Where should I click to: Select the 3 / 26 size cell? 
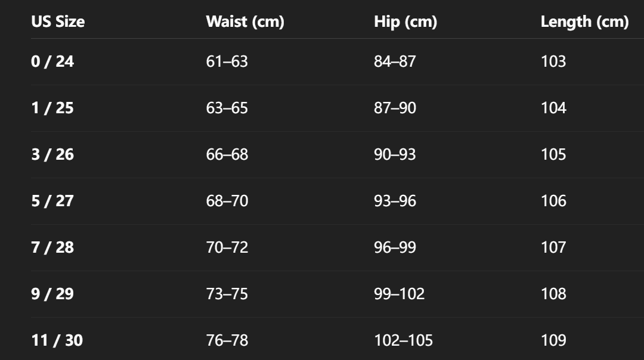pos(52,154)
